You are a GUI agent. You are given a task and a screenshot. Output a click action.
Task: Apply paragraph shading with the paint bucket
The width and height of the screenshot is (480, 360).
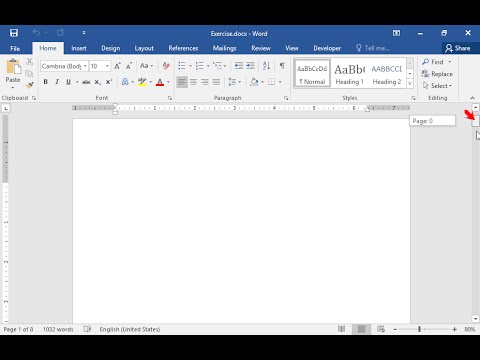[x=254, y=82]
